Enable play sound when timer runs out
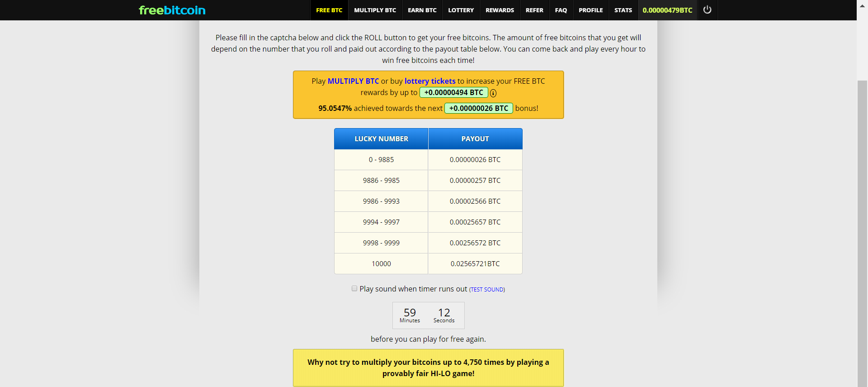Image resolution: width=868 pixels, height=387 pixels. (354, 288)
